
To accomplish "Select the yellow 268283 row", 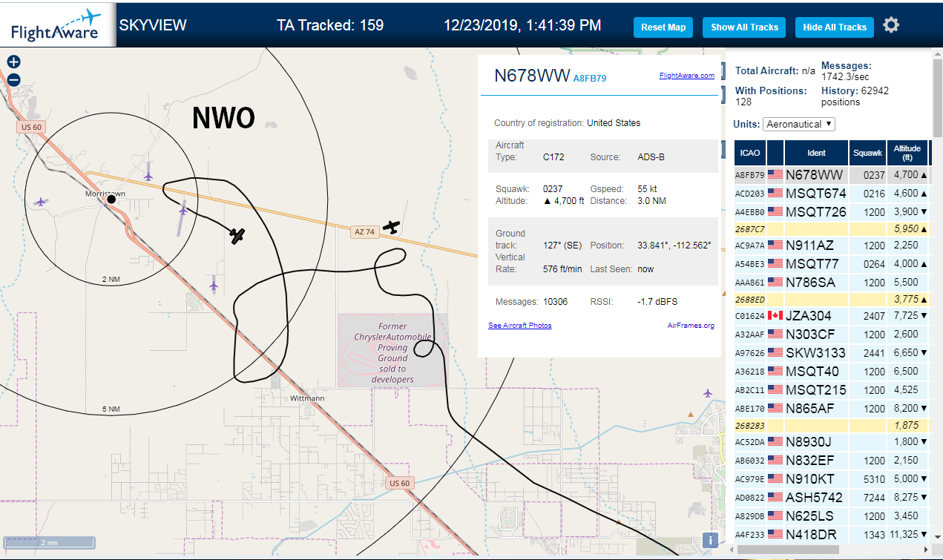I will (x=831, y=425).
